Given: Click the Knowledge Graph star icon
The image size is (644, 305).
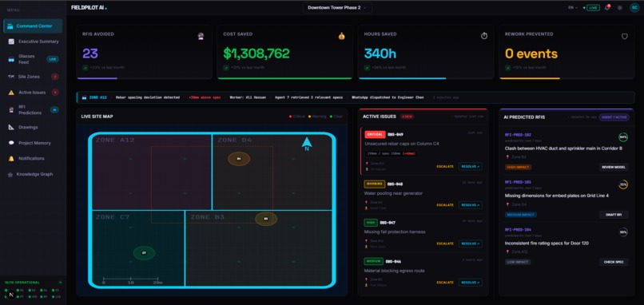Looking at the screenshot, I should [10, 174].
